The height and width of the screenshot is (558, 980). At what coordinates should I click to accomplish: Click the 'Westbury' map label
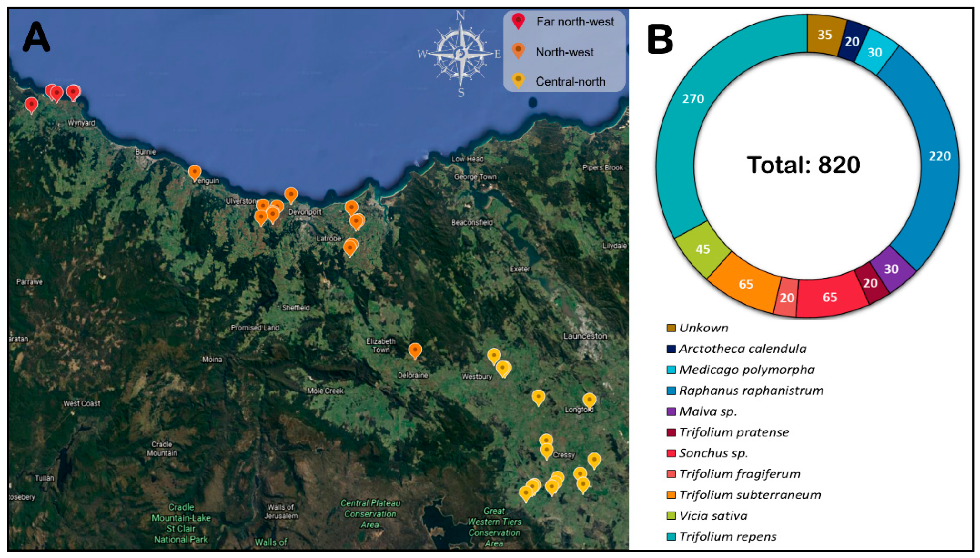coord(477,376)
